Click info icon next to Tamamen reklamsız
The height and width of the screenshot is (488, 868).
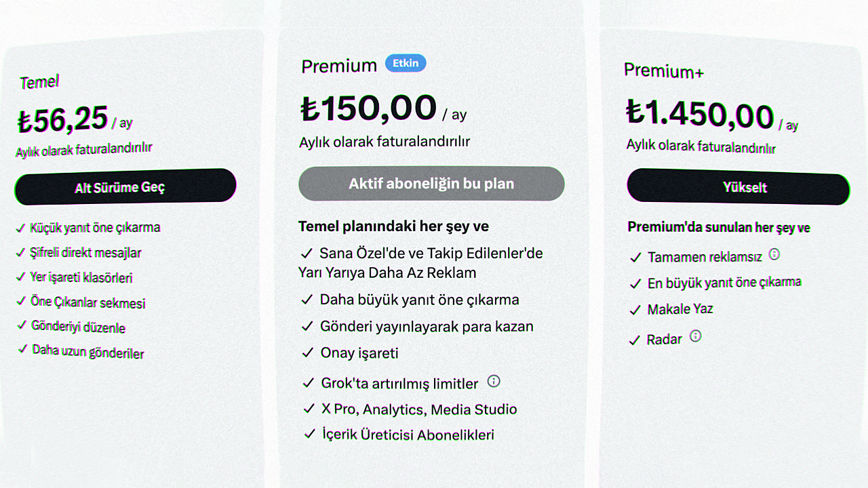(x=774, y=254)
